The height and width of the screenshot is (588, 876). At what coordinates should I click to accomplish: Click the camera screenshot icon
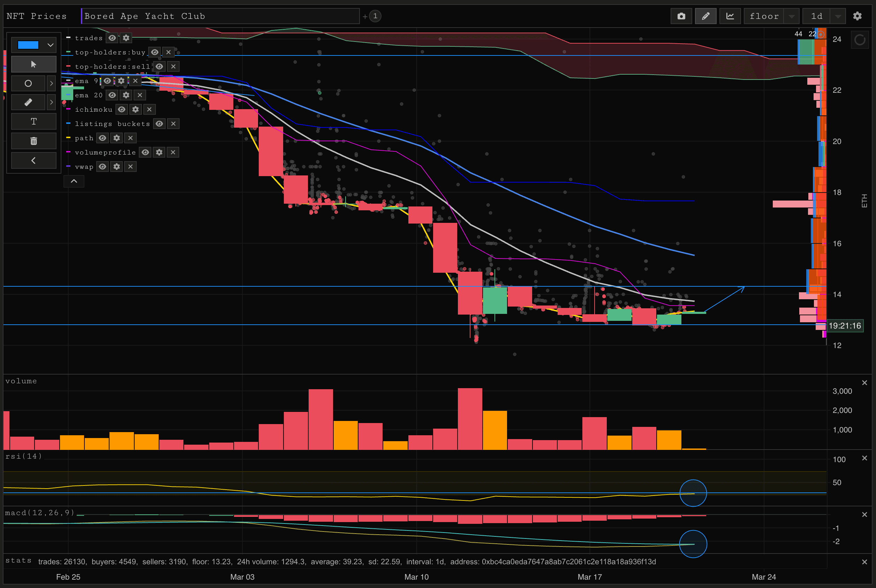coord(681,16)
